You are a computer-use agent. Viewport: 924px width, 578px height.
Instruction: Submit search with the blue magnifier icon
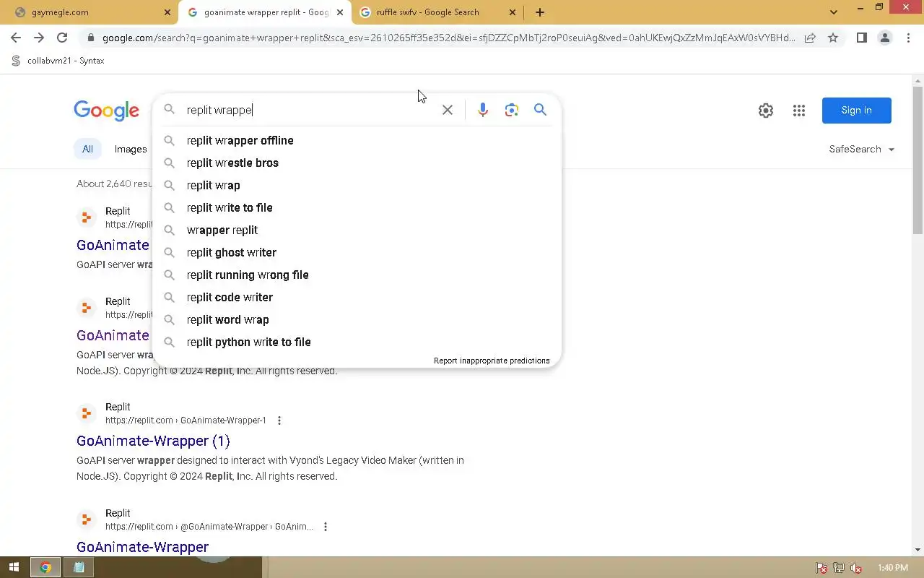tap(540, 110)
